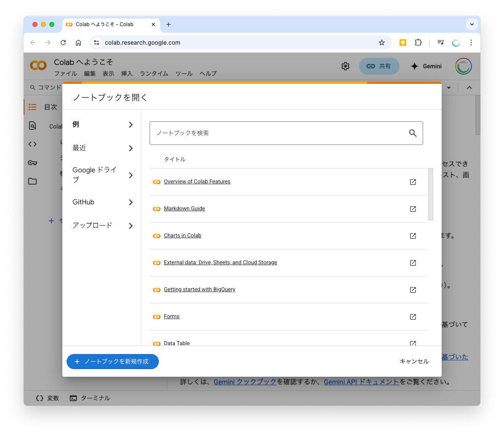This screenshot has height=437, width=504.
Task: Expand the GitHub section
Action: tap(102, 202)
